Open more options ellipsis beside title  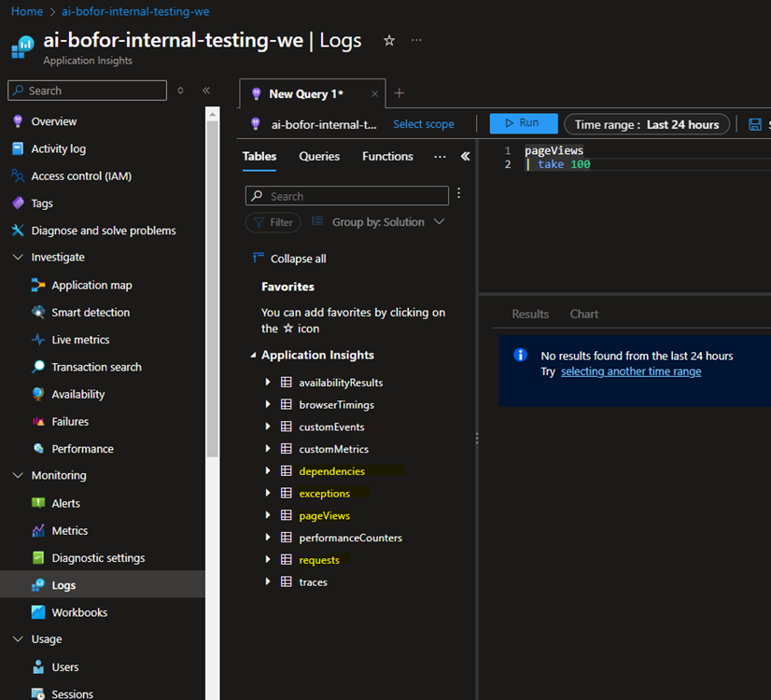416,40
